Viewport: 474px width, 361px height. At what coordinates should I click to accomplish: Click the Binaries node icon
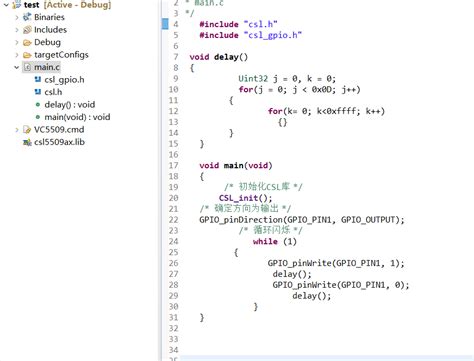(x=27, y=17)
